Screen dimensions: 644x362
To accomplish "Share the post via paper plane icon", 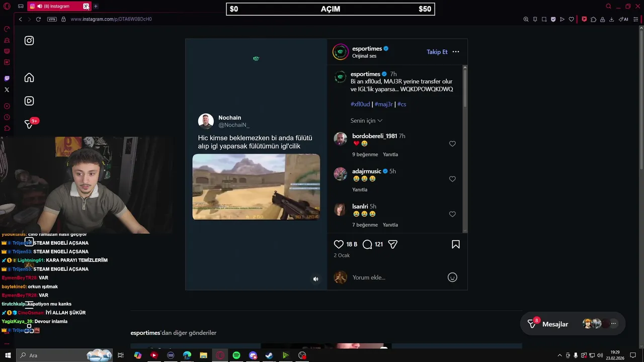I will click(393, 244).
